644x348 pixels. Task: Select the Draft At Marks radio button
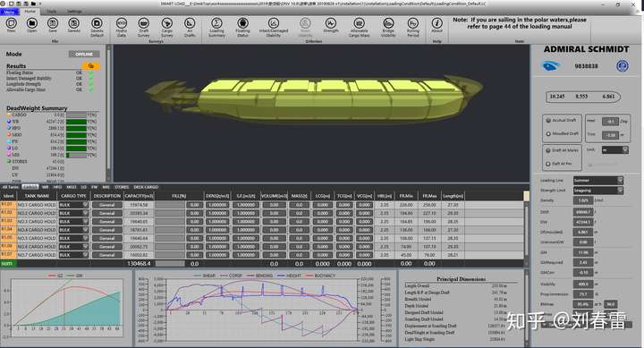click(548, 150)
